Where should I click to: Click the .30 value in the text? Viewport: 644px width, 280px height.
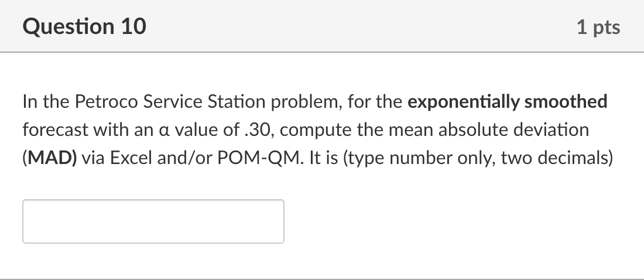[256, 130]
